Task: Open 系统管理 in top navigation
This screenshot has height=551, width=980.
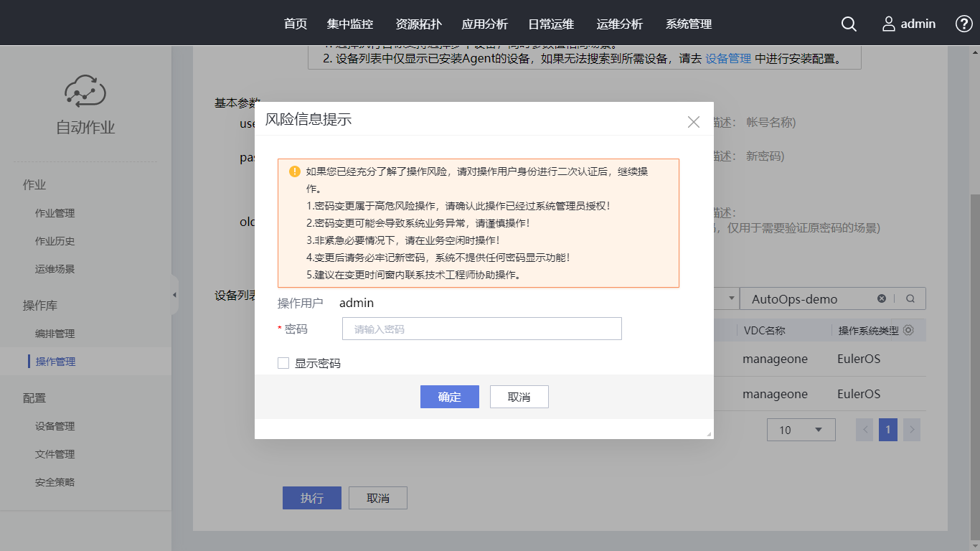Action: pos(688,24)
